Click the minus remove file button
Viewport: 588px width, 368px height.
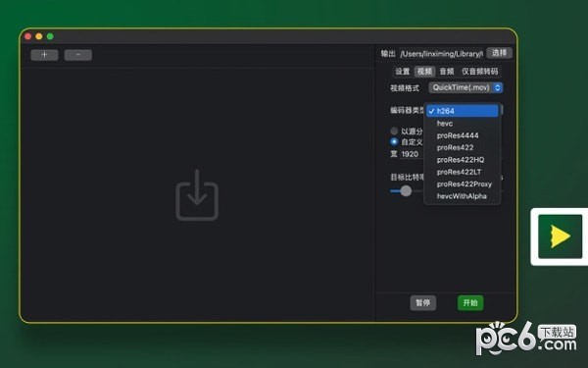(x=78, y=55)
